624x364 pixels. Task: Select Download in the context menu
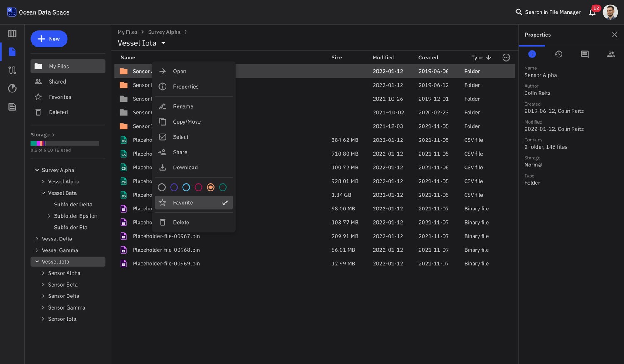(185, 167)
